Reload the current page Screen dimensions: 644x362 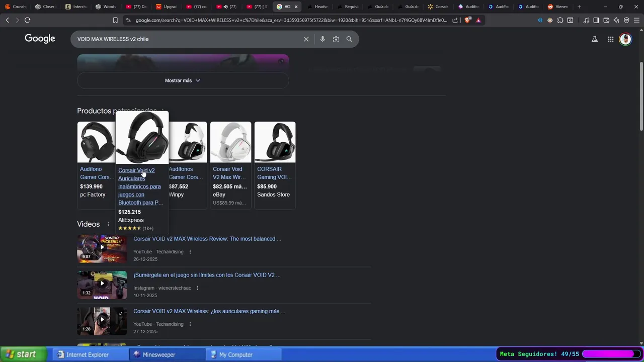pos(27,20)
